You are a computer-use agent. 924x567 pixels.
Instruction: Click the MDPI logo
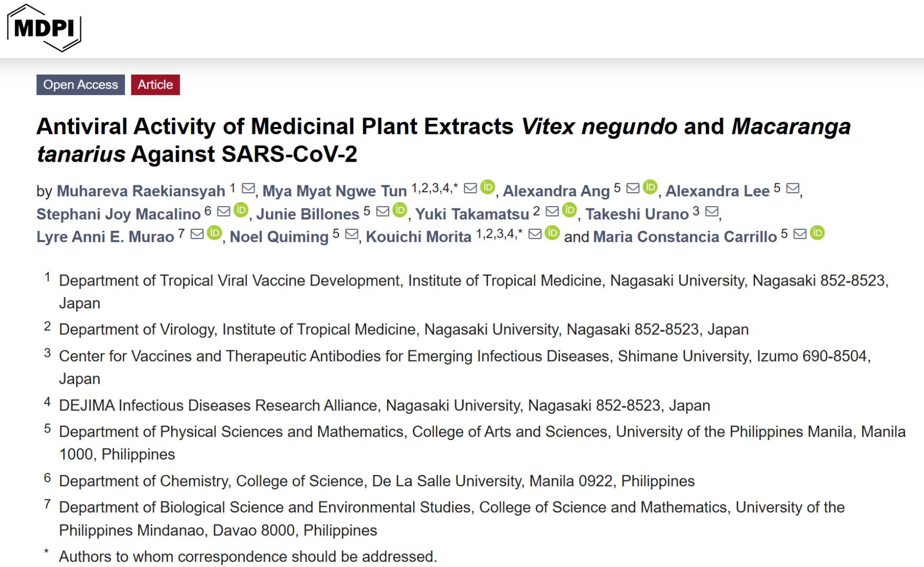click(x=44, y=28)
